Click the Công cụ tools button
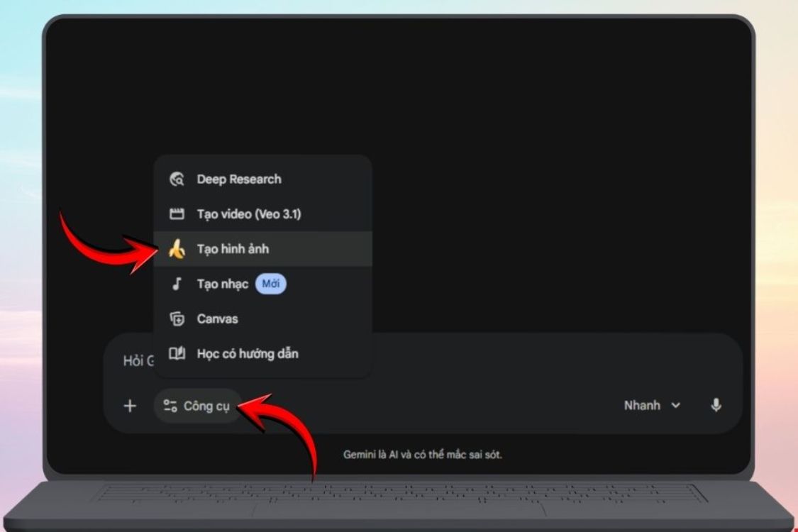Viewport: 798px width, 532px height. coord(198,406)
